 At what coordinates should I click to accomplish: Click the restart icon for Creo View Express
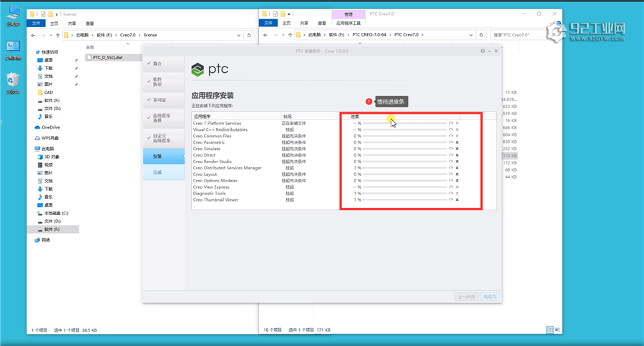click(451, 187)
